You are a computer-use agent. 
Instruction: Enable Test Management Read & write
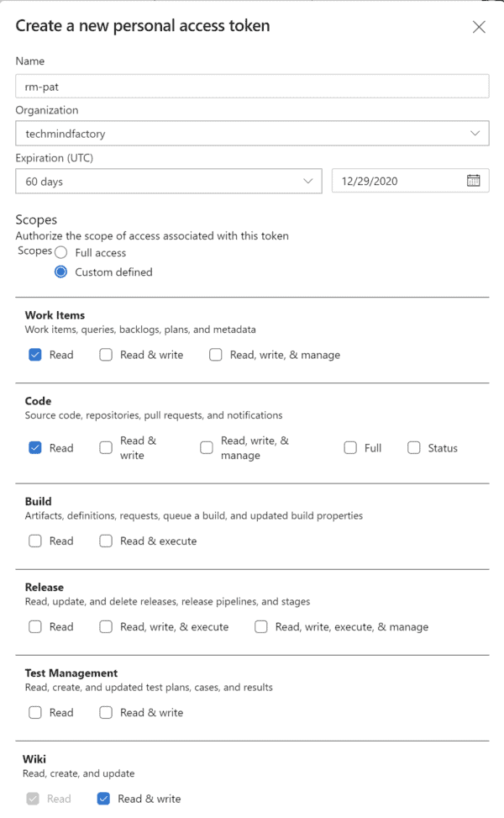point(106,712)
